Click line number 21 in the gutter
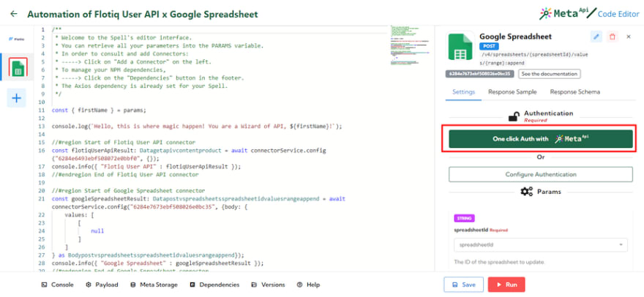 coord(42,199)
